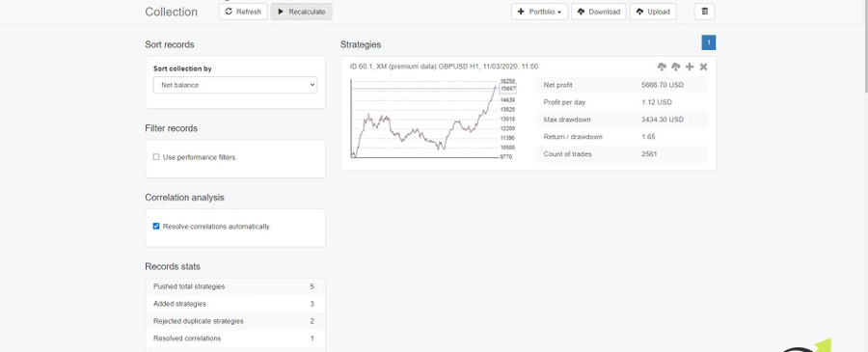Click the Count of trades row

(622, 154)
